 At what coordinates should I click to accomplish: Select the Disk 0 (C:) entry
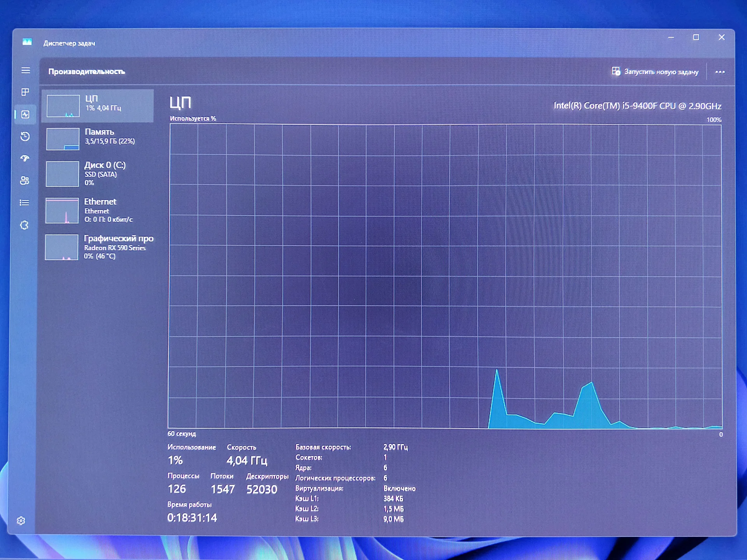coord(98,174)
